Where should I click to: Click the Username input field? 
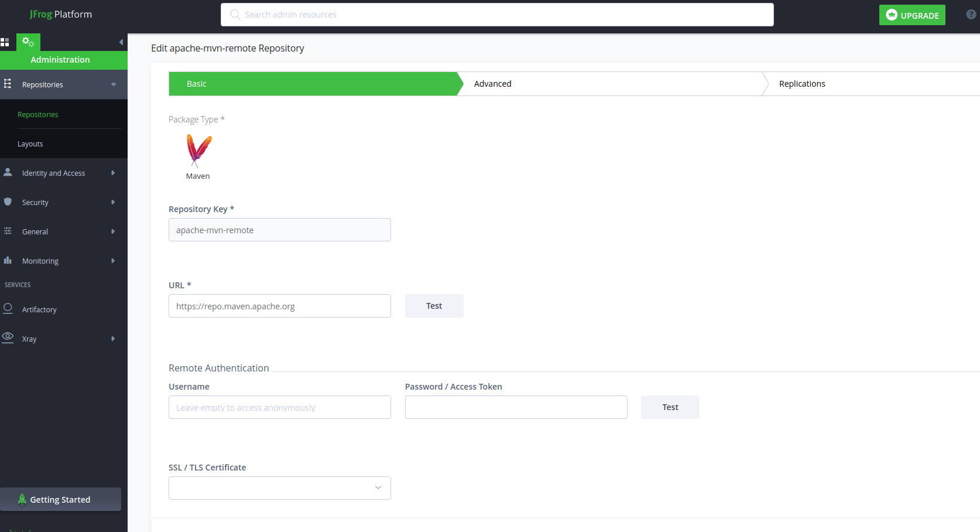[280, 407]
